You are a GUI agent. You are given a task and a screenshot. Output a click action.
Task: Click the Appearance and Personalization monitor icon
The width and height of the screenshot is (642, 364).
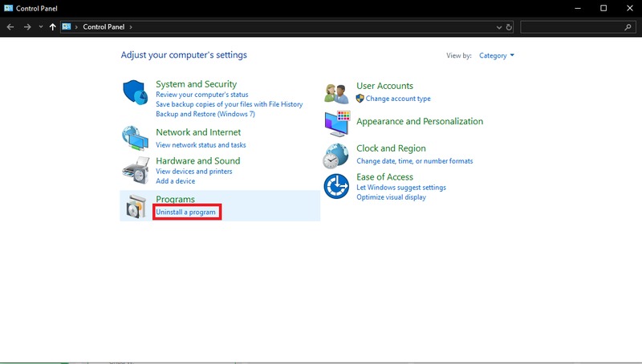(336, 123)
